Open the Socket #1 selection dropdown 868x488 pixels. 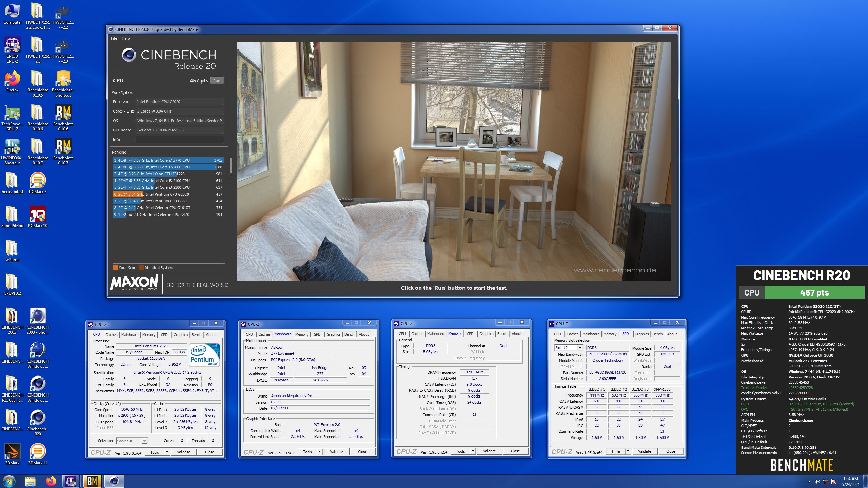pyautogui.click(x=132, y=441)
